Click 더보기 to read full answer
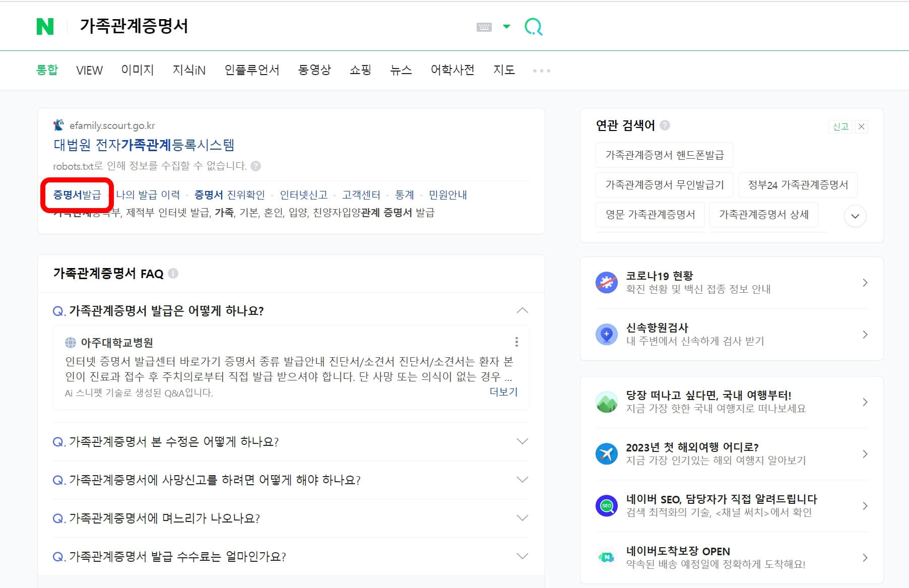 (x=503, y=391)
